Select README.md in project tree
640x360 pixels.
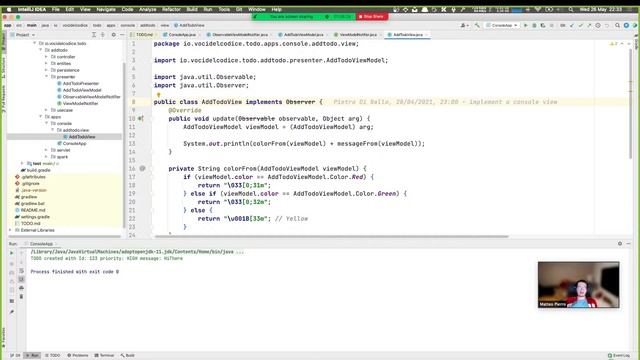click(x=30, y=210)
